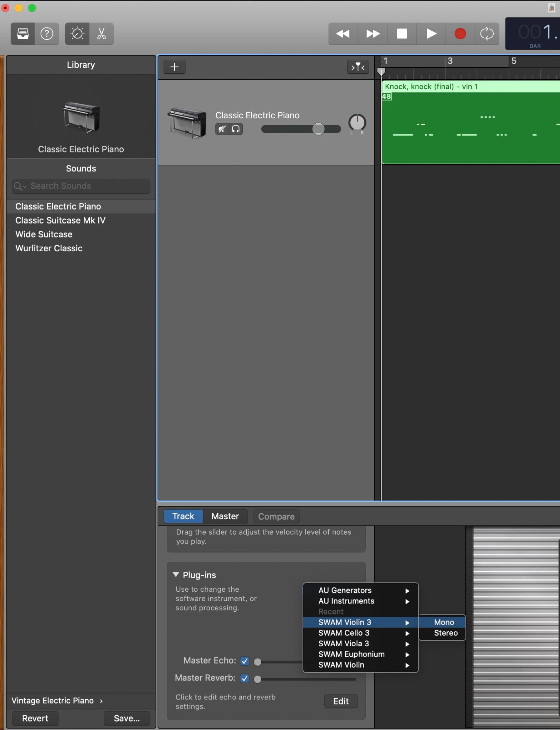Start recording with the red Record button

(x=460, y=34)
